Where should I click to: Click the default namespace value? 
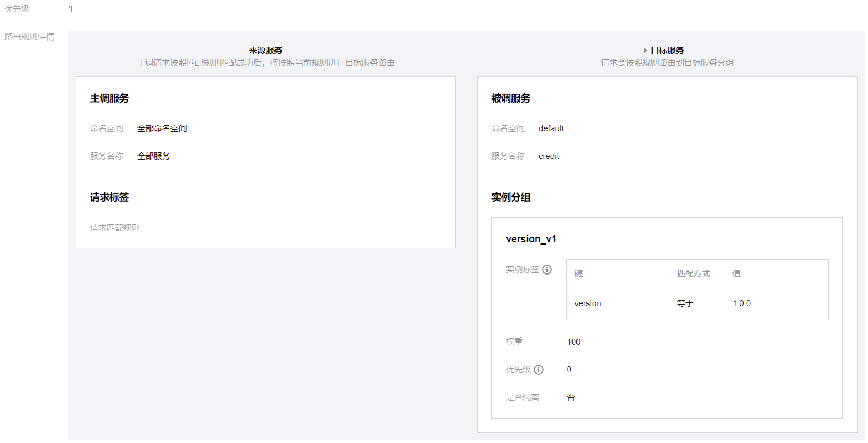551,128
